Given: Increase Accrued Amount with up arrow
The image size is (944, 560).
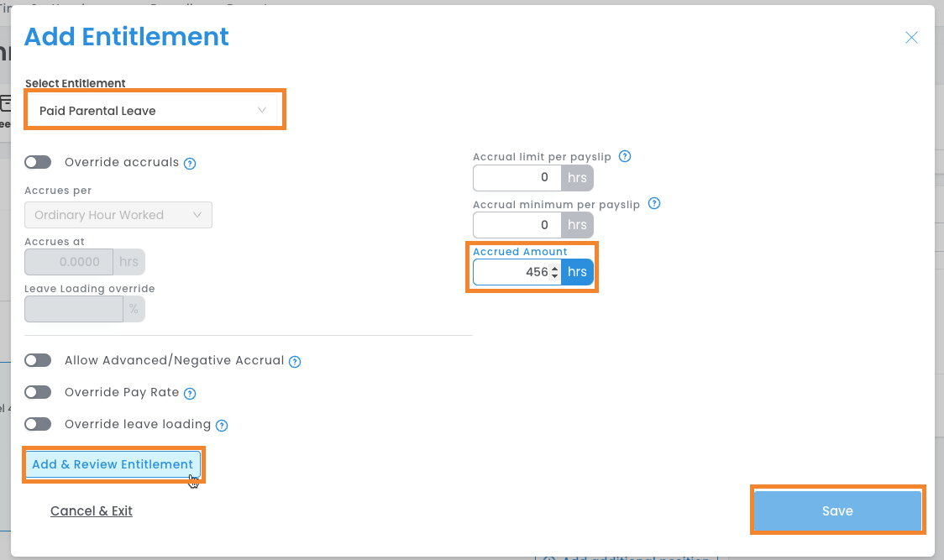Looking at the screenshot, I should pos(554,268).
